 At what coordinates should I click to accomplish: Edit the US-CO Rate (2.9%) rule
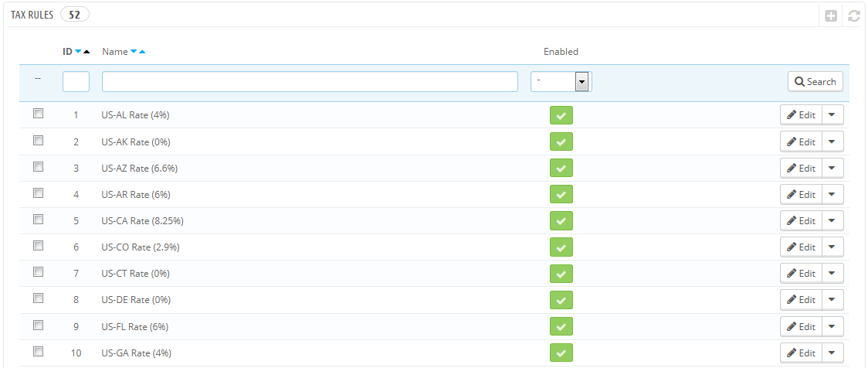(x=801, y=247)
